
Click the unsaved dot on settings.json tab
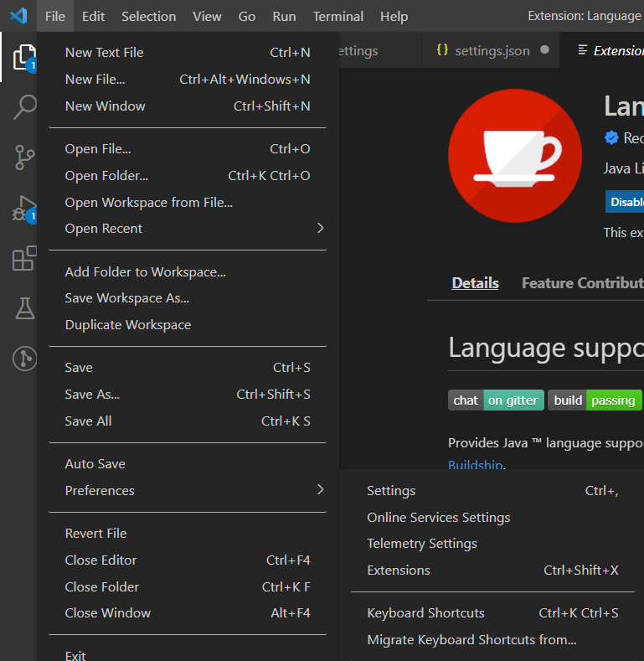tap(544, 49)
